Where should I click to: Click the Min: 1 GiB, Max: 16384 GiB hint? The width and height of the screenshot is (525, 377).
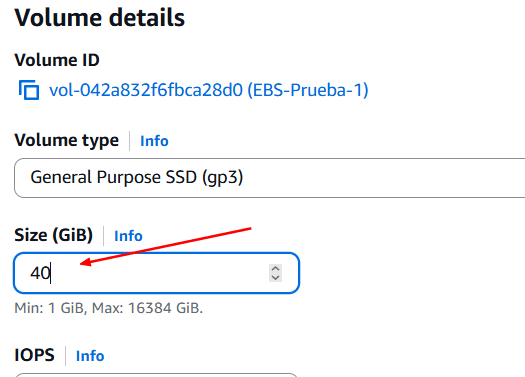pos(108,308)
